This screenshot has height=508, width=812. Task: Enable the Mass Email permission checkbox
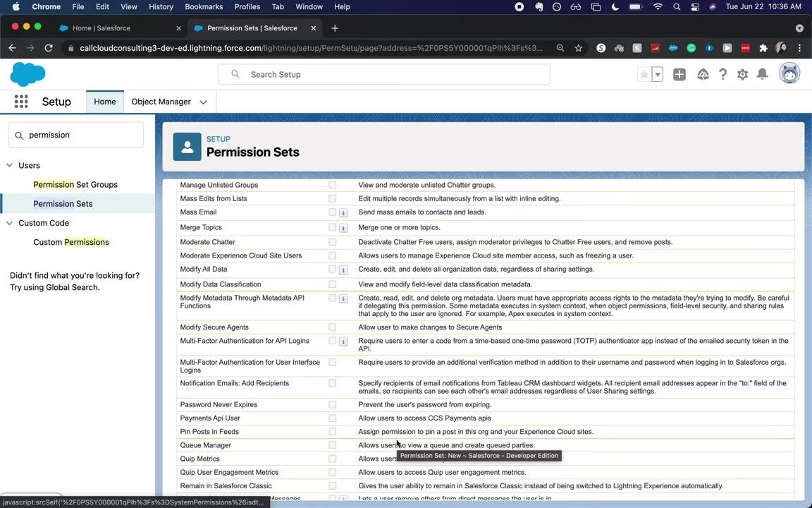pos(333,212)
